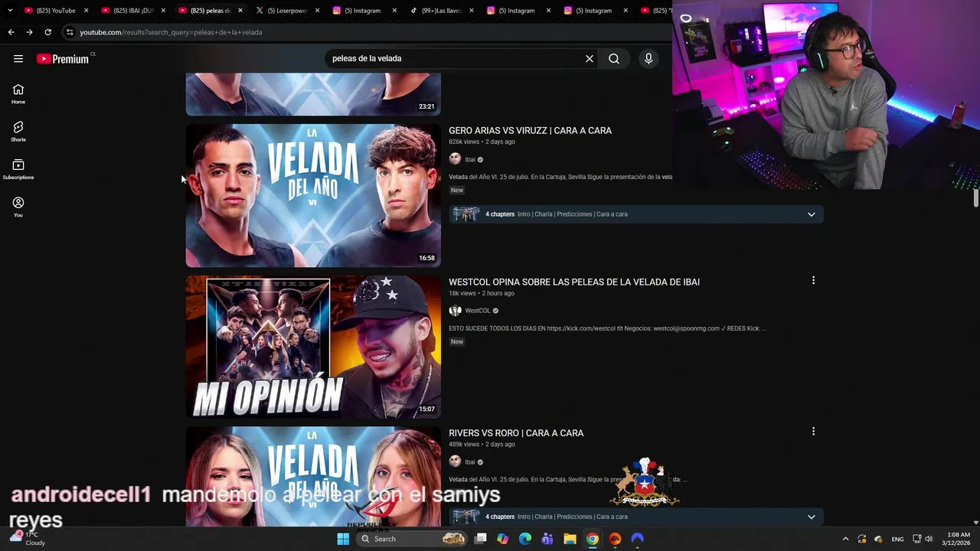Open the Mi Opinión Westcol thumbnail

313,347
